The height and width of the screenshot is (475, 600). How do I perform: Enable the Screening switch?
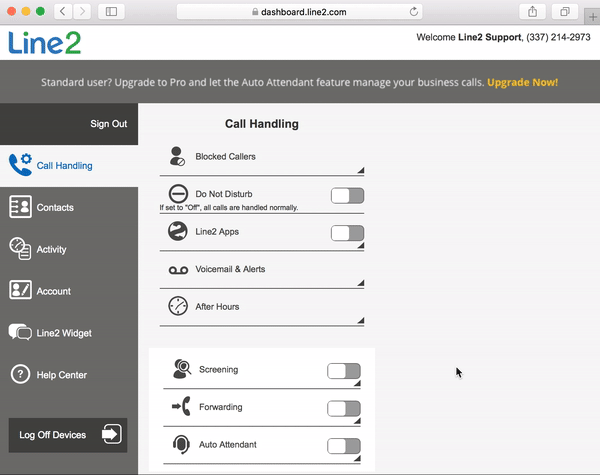click(344, 371)
